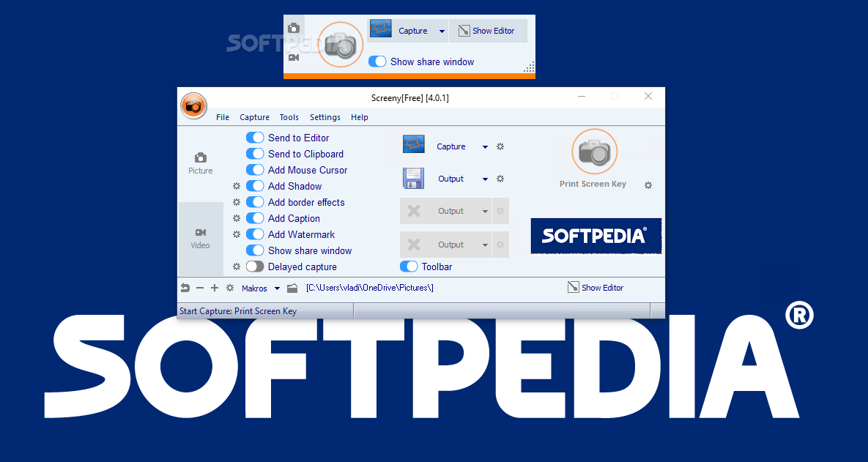Toggle Add border effects switch
Image resolution: width=868 pixels, height=462 pixels.
click(255, 201)
